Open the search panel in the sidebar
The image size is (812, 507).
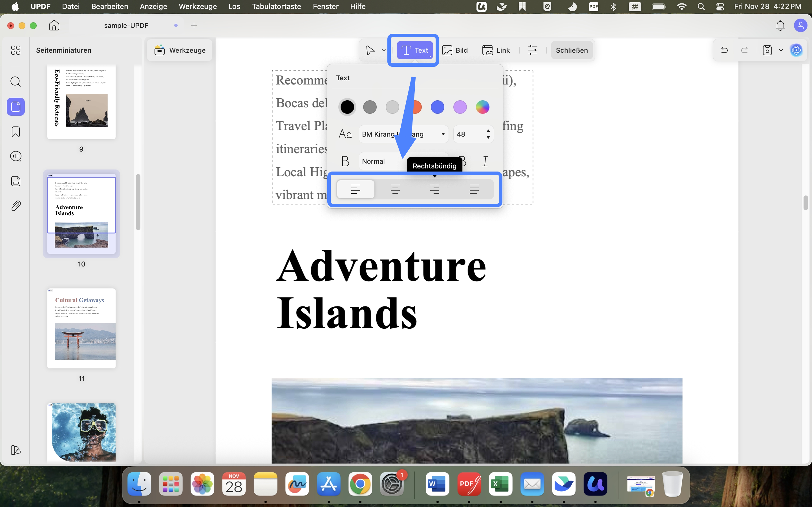pos(16,81)
